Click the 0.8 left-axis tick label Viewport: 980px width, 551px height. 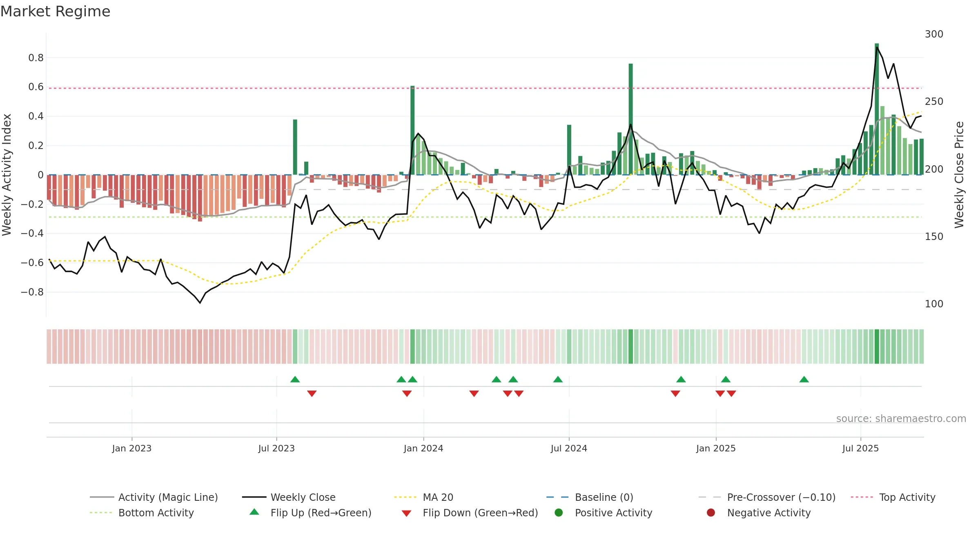36,58
